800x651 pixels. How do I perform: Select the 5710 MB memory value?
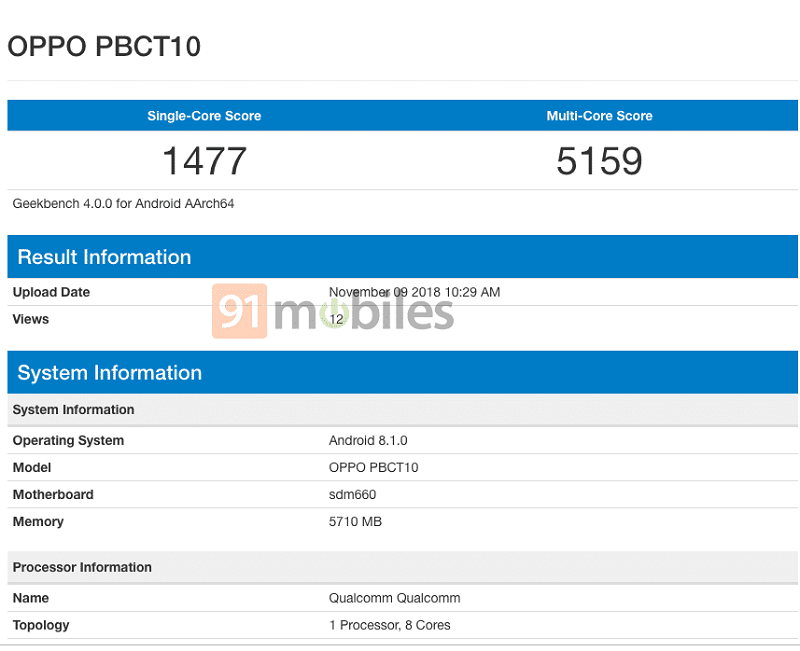pos(355,521)
